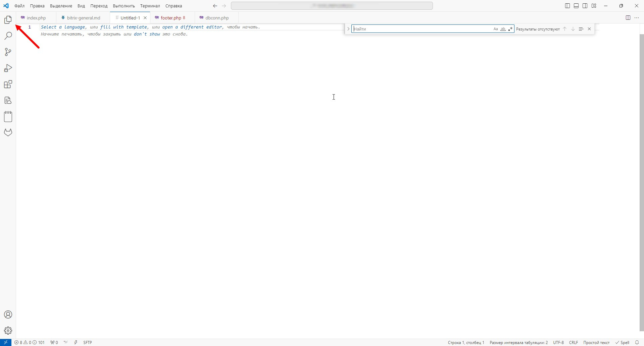Click the 'fill with template' link
644x346 pixels.
click(x=124, y=27)
